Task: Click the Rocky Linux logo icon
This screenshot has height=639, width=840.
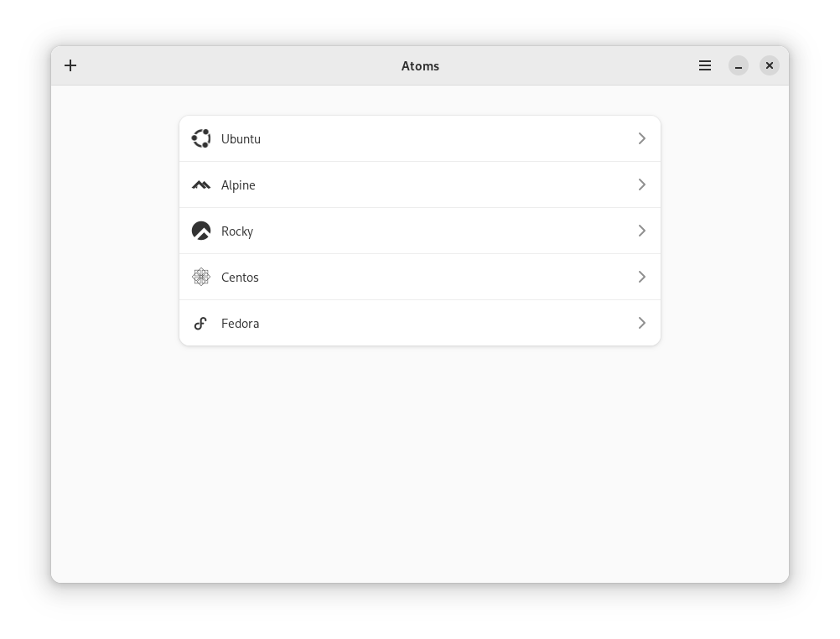Action: [201, 231]
